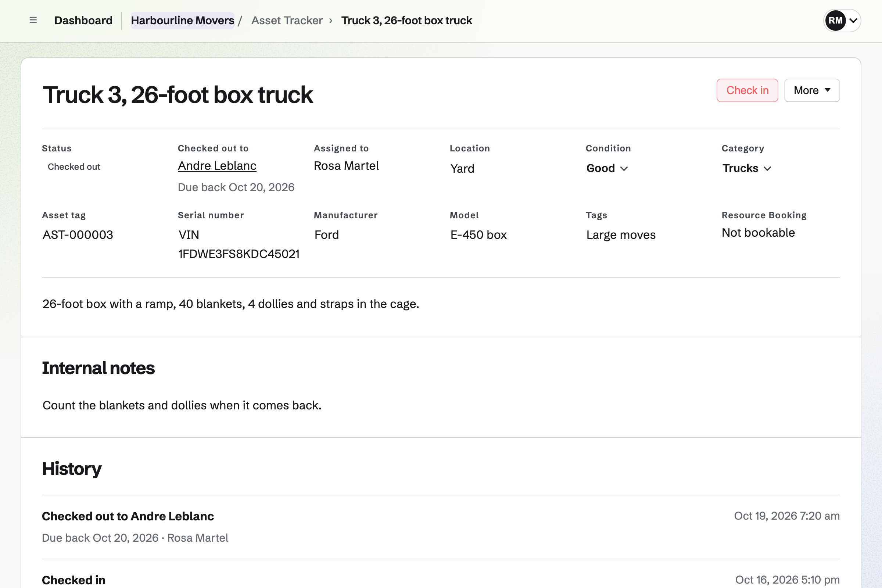This screenshot has height=588, width=882.
Task: Change the Trucks category dropdown
Action: point(746,168)
